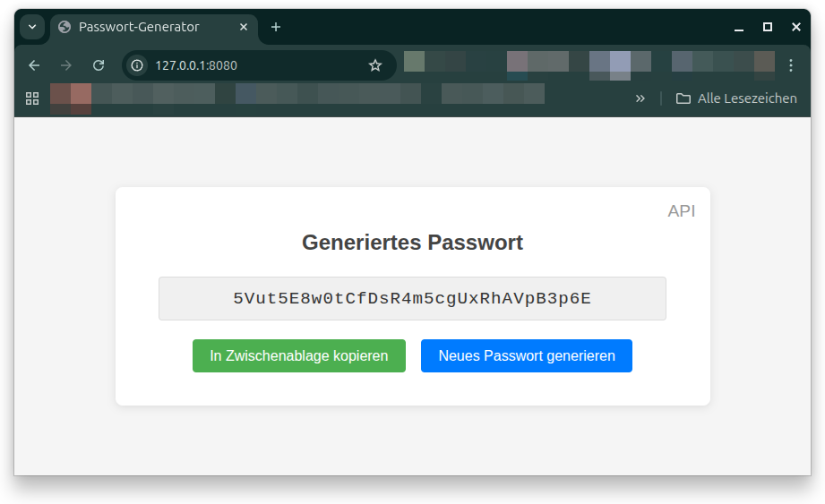Click the Generiertes Passwort heading
Viewport: 825px width, 504px height.
[x=412, y=242]
